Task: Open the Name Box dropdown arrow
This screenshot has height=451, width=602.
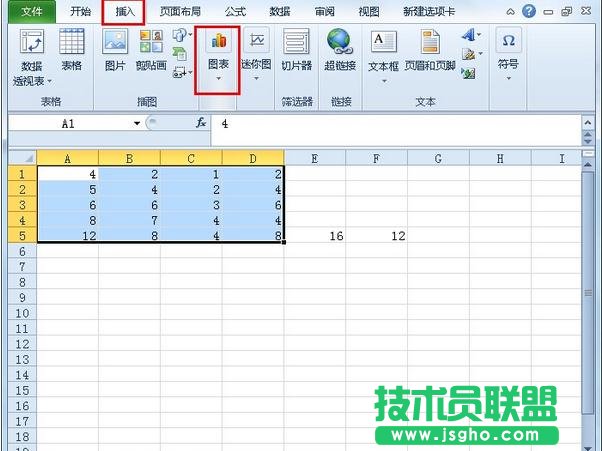Action: pyautogui.click(x=137, y=124)
